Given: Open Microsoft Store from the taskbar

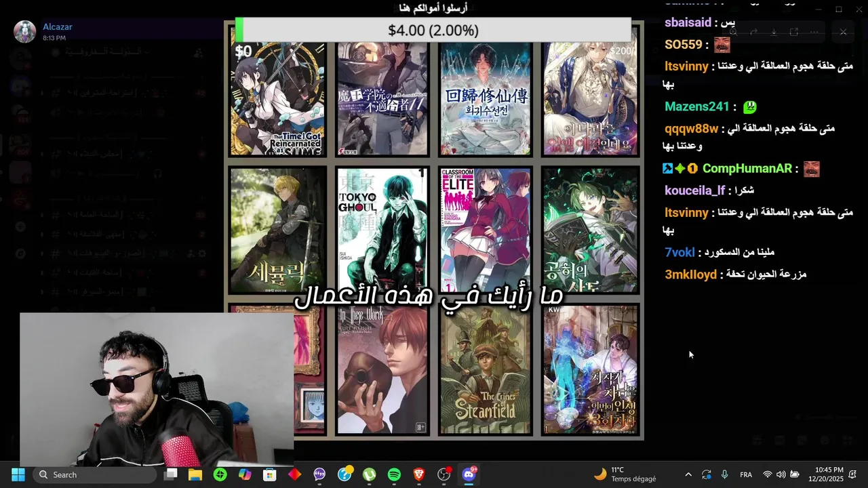Looking at the screenshot, I should click(269, 474).
